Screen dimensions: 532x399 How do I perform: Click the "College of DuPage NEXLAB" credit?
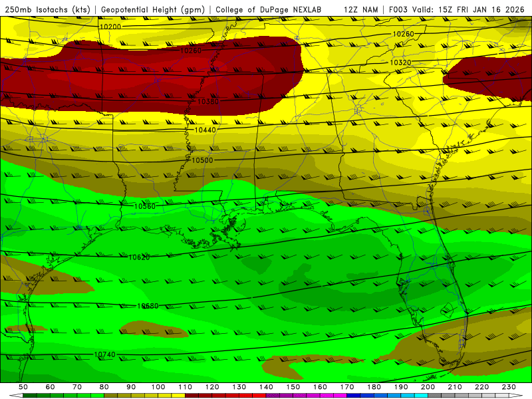pyautogui.click(x=269, y=9)
